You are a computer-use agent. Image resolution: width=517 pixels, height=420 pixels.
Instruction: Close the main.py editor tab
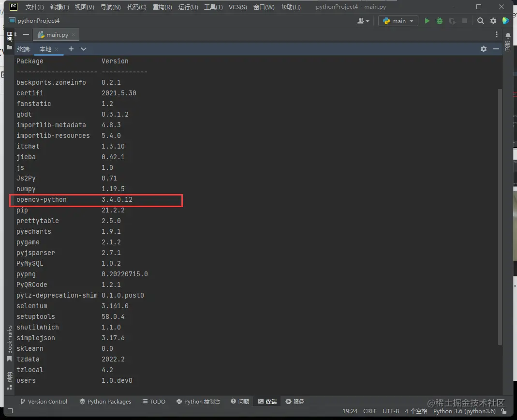(x=73, y=35)
